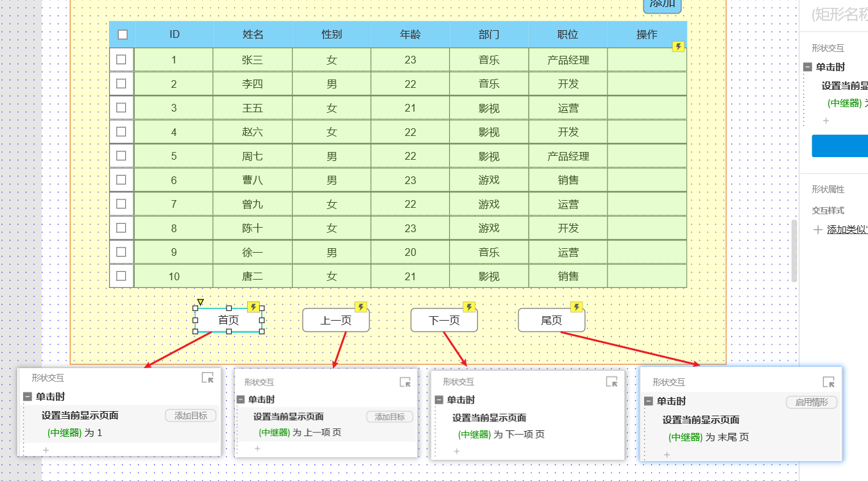Click the 张三 name cell
868x481 pixels.
point(253,60)
